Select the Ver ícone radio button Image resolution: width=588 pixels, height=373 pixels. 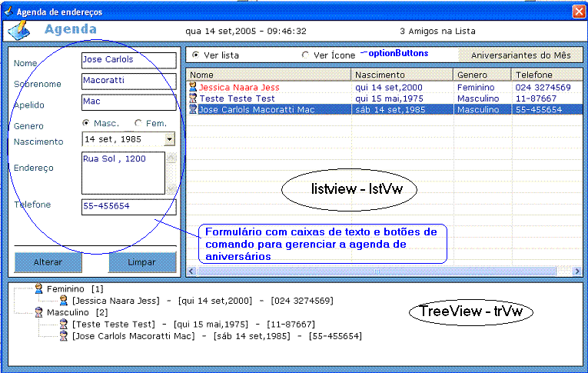(306, 55)
